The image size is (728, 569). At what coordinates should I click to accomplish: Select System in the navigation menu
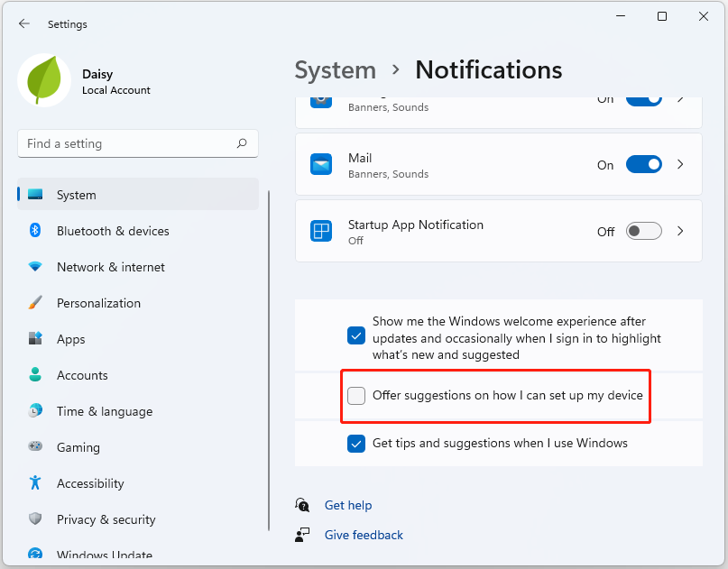pyautogui.click(x=76, y=195)
